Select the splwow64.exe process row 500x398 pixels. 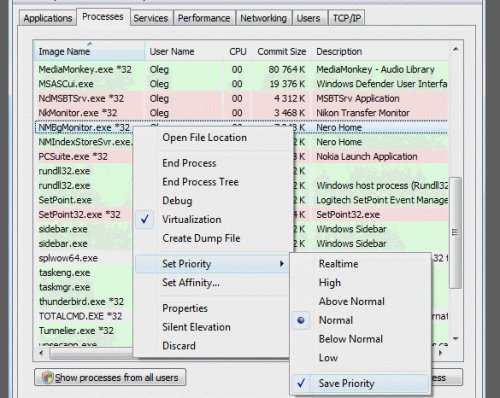[241, 258]
